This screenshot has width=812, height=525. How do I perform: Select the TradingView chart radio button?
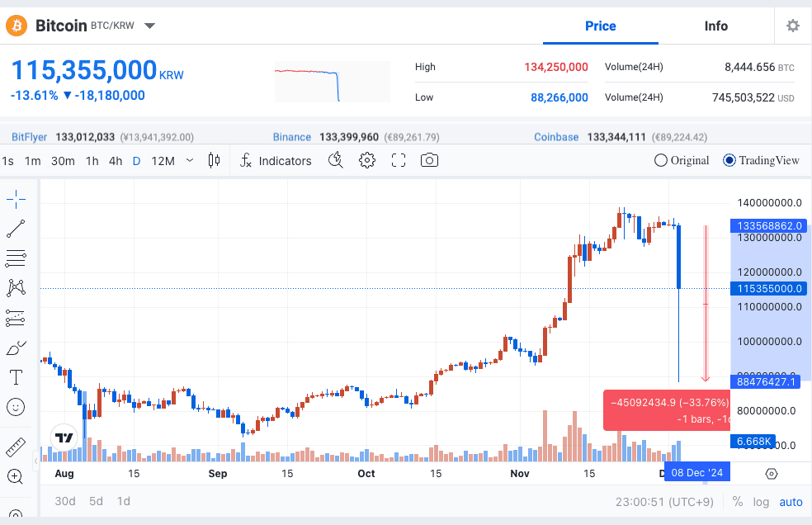point(729,161)
